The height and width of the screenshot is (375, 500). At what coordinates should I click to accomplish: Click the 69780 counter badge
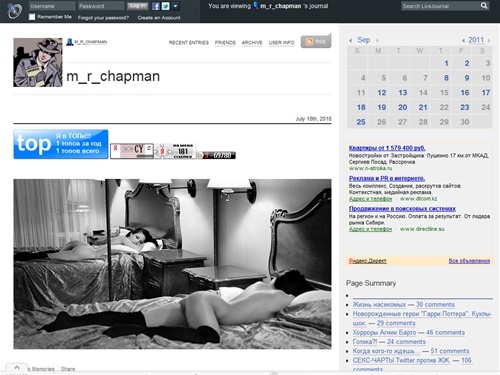[x=217, y=155]
